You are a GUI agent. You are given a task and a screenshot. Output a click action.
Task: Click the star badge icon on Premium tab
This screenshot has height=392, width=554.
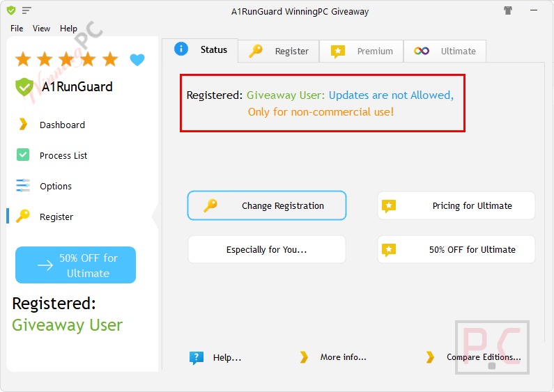point(338,52)
